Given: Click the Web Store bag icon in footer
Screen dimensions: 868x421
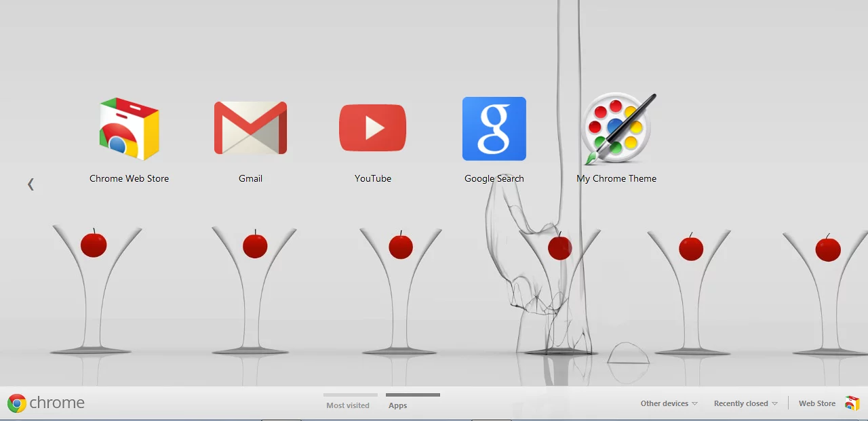Looking at the screenshot, I should (852, 403).
